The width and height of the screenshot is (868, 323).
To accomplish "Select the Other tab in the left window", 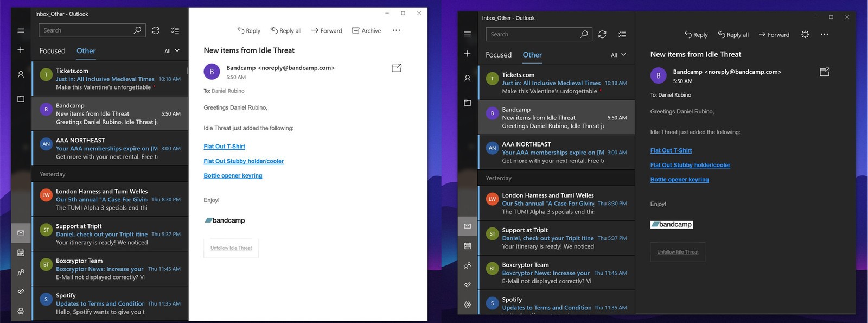I will (86, 50).
